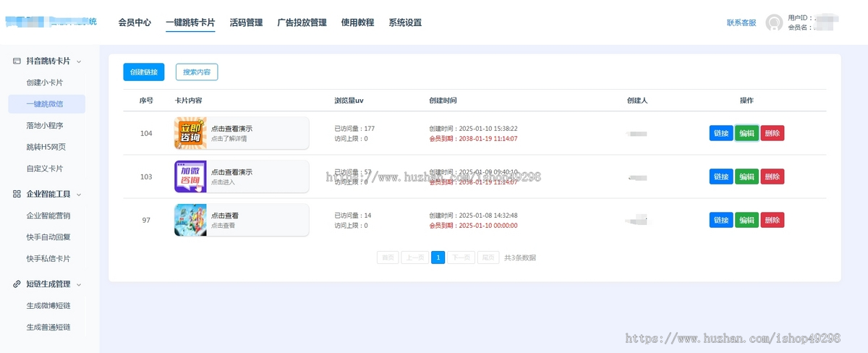
Task: Click the row number 103 cell
Action: click(146, 176)
